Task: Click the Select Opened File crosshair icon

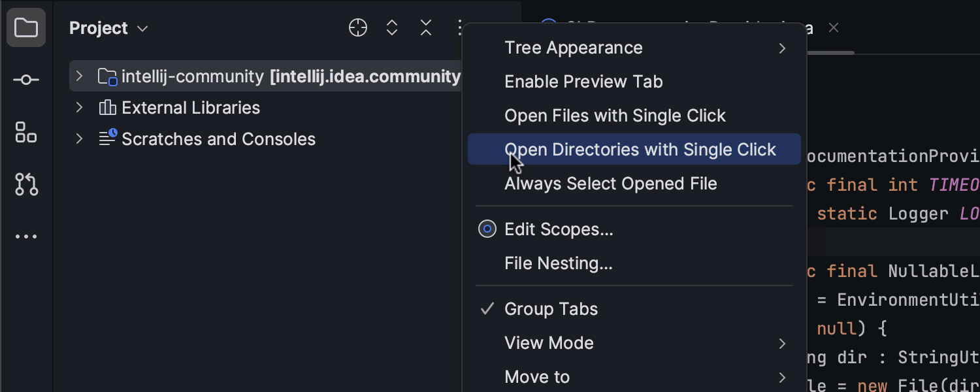Action: [358, 28]
